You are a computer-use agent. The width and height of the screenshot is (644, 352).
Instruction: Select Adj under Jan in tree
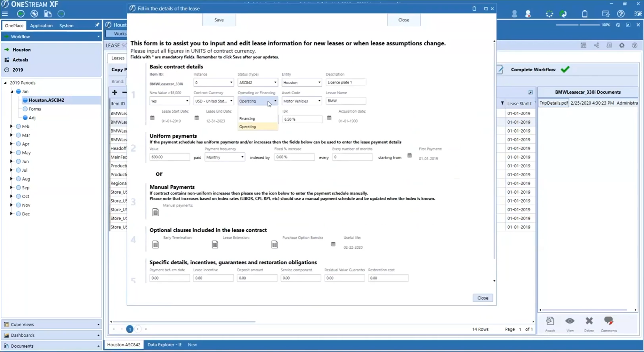(32, 118)
